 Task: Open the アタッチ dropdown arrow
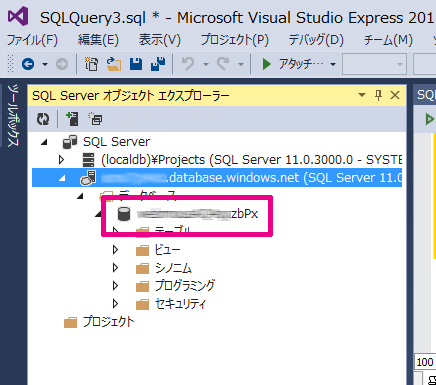tap(333, 64)
